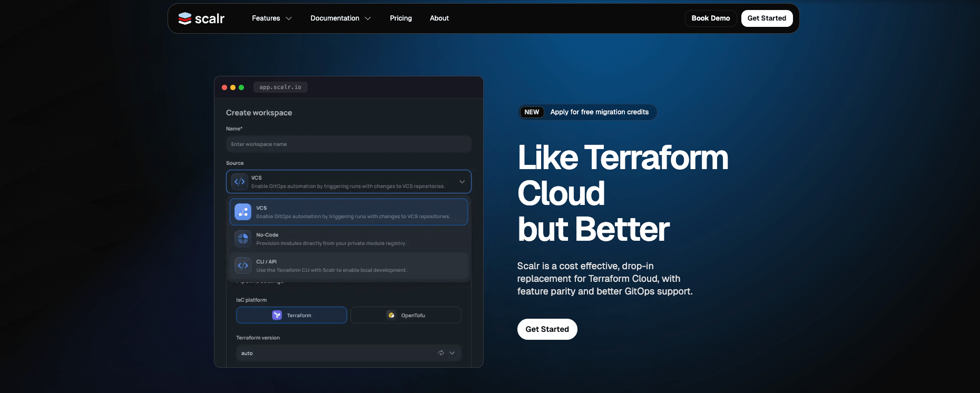Image resolution: width=980 pixels, height=393 pixels.
Task: Go to the Pricing page
Action: point(401,18)
